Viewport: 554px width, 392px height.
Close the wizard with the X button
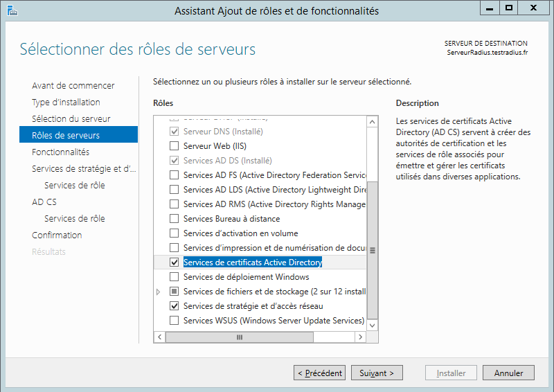(x=535, y=8)
